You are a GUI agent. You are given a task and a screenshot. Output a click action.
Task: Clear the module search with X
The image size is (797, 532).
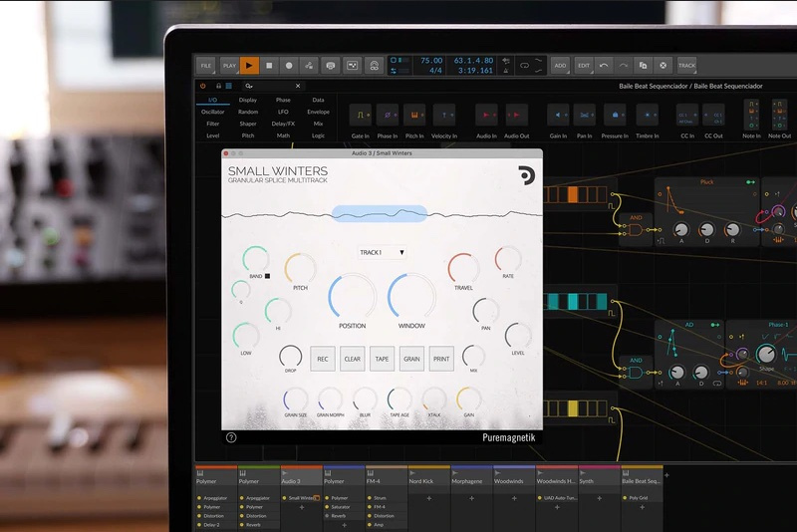[x=298, y=86]
